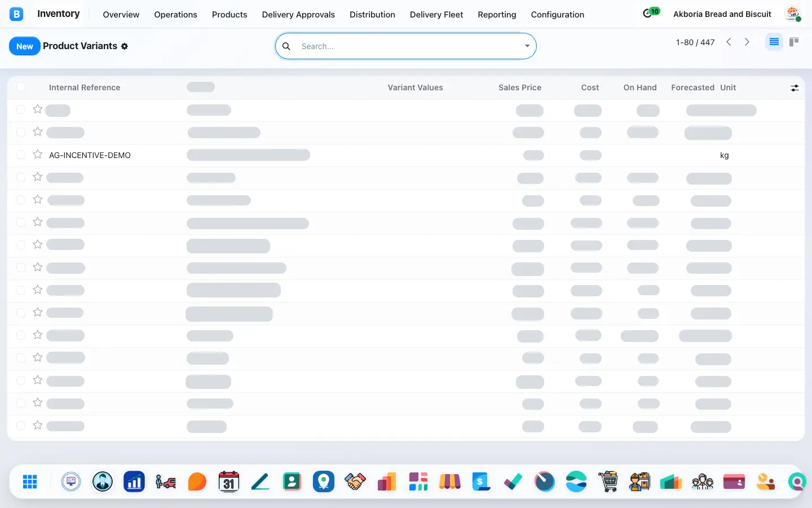The height and width of the screenshot is (508, 812).
Task: Sort by Sales Price column header
Action: (x=520, y=87)
